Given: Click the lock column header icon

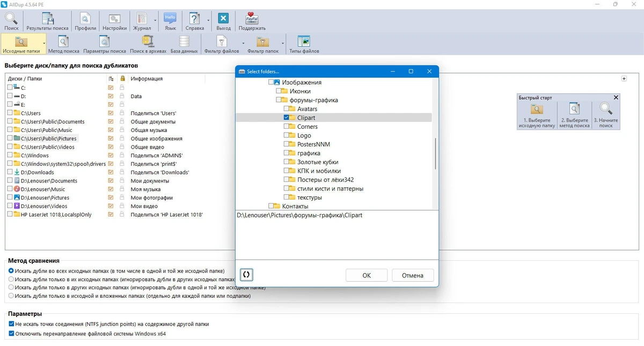Looking at the screenshot, I should point(123,79).
